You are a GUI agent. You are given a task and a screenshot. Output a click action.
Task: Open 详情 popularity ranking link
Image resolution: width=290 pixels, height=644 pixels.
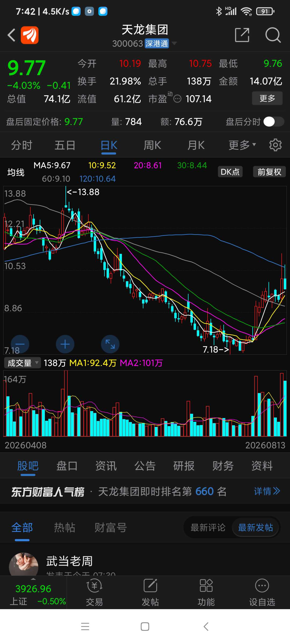coord(267,491)
